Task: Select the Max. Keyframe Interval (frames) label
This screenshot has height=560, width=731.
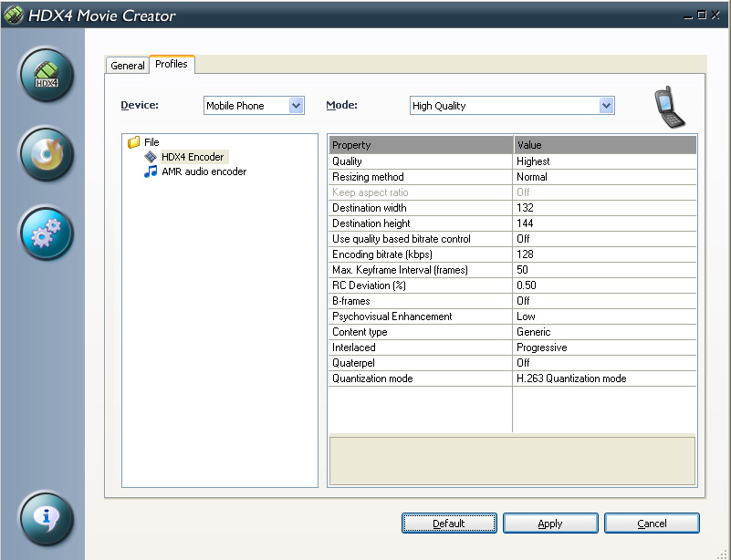Action: [x=400, y=270]
